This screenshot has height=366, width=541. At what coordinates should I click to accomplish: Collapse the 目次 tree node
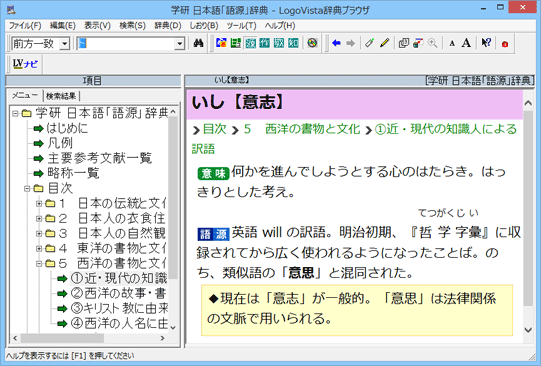point(27,188)
